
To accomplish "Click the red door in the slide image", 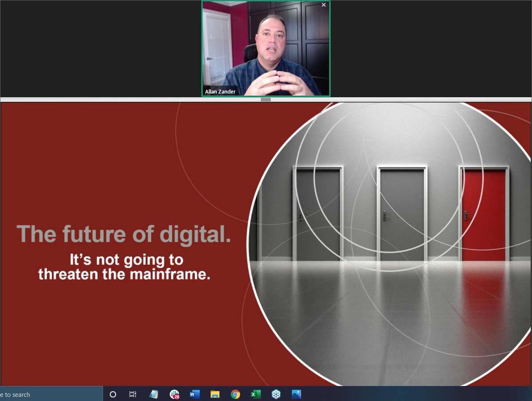I will [x=484, y=215].
